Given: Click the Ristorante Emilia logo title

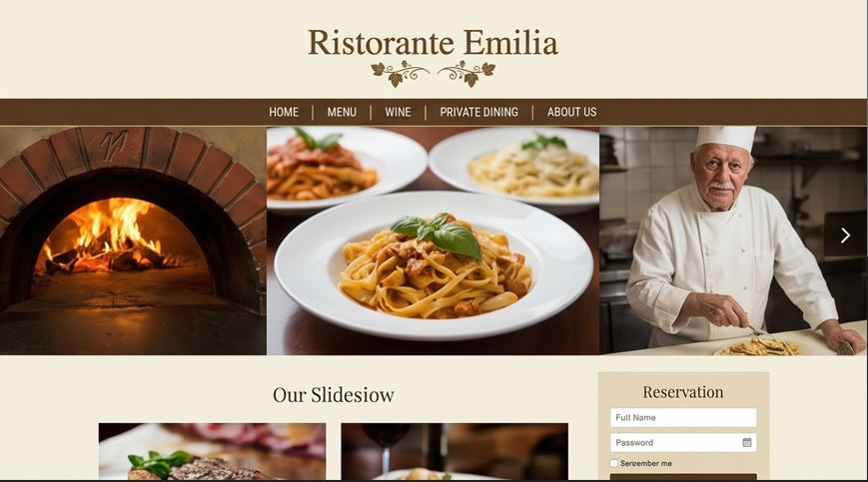Looking at the screenshot, I should pyautogui.click(x=433, y=43).
